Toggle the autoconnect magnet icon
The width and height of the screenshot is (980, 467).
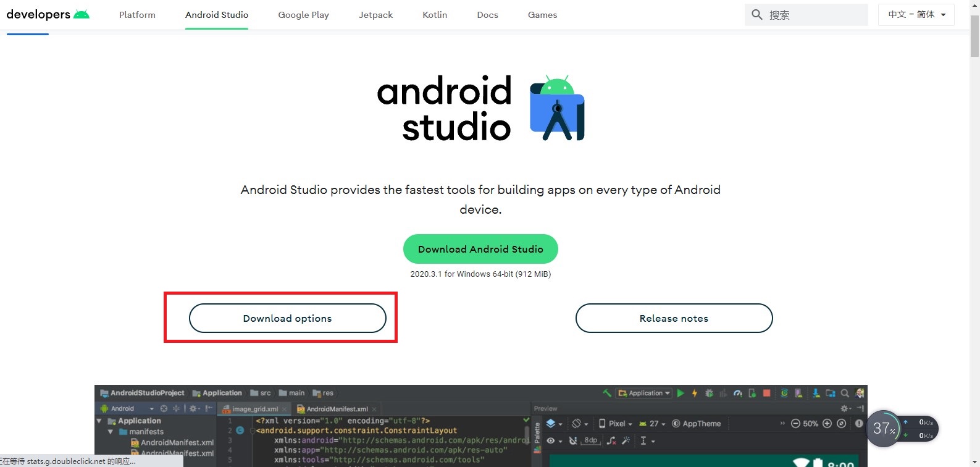coord(573,440)
